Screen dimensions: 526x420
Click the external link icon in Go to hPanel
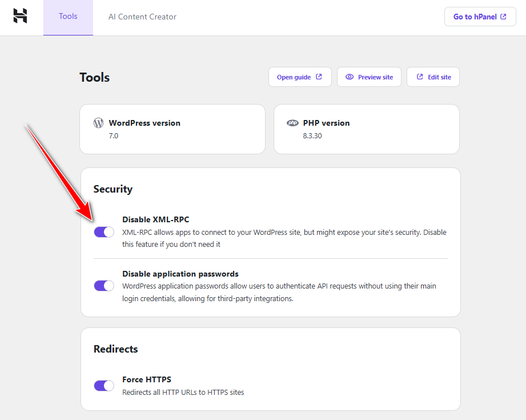click(x=503, y=17)
